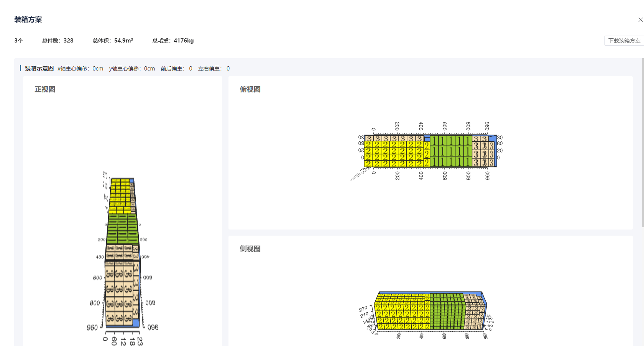Click the 总件数 328 summary text
The image size is (644, 346).
point(58,41)
